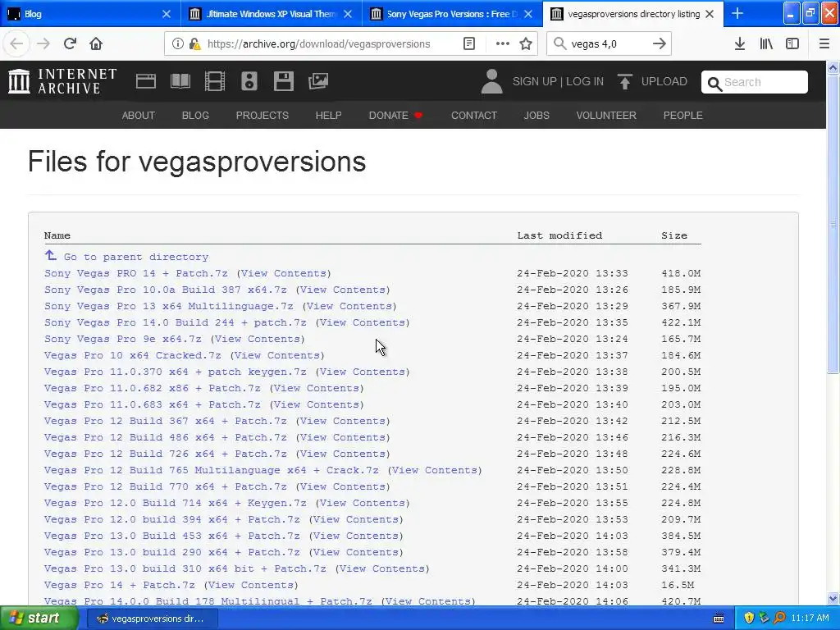Download Sony Vegas PRO 14 + Patch.7z
The width and height of the screenshot is (840, 630).
click(x=136, y=273)
